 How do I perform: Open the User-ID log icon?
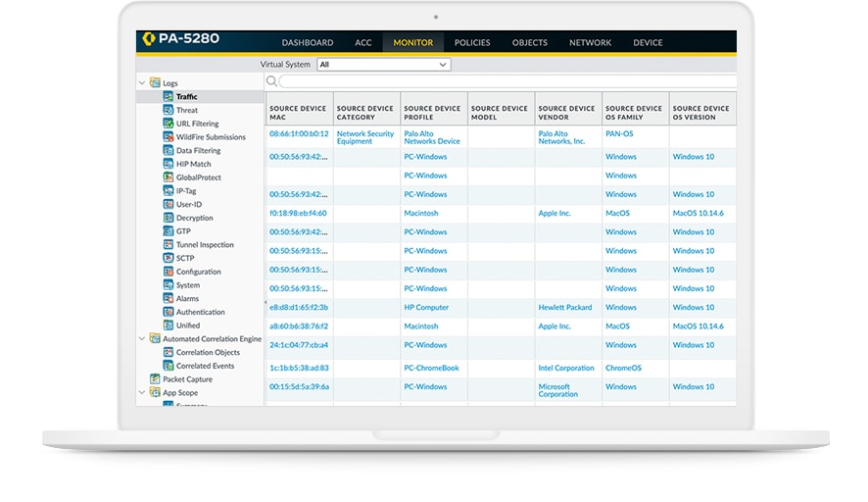(x=169, y=204)
